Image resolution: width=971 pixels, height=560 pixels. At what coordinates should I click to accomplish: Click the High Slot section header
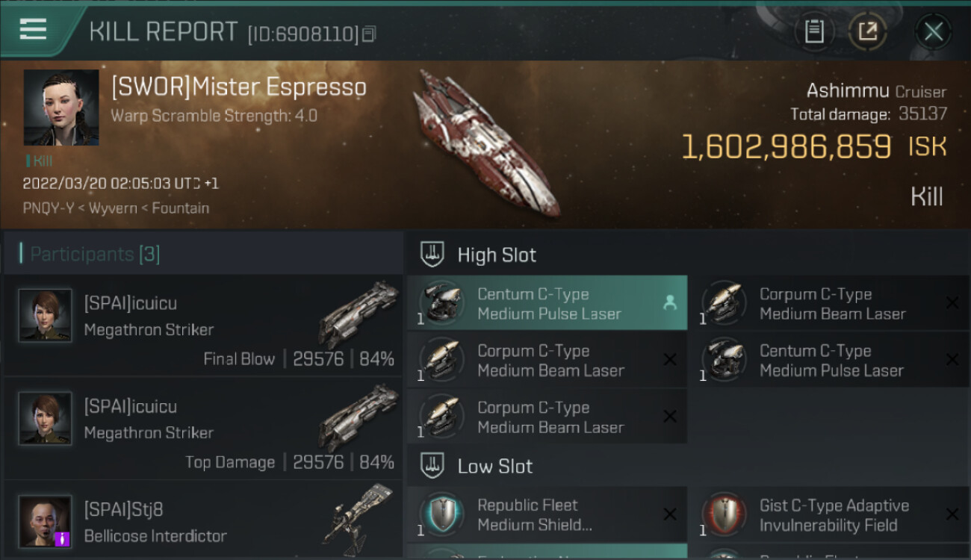(x=497, y=255)
